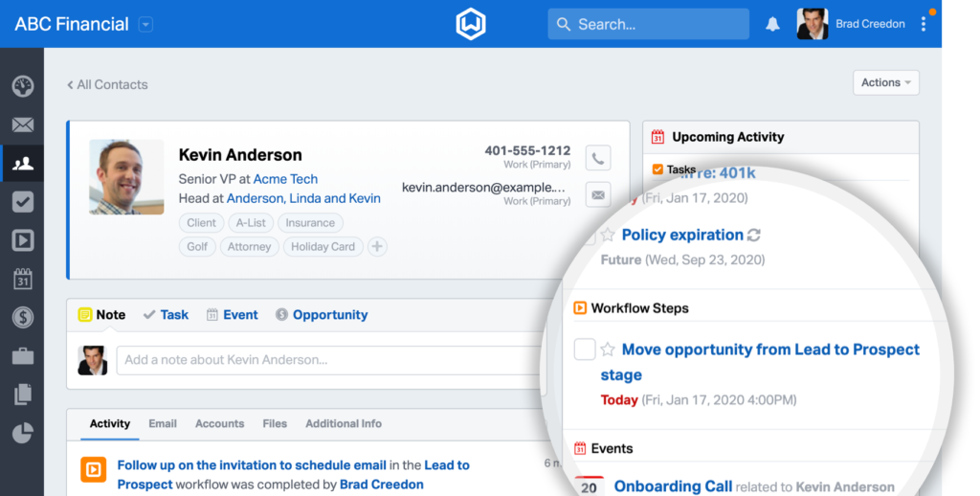Open the Opportunities dollar icon in sidebar
This screenshot has height=496, width=980.
tap(23, 318)
